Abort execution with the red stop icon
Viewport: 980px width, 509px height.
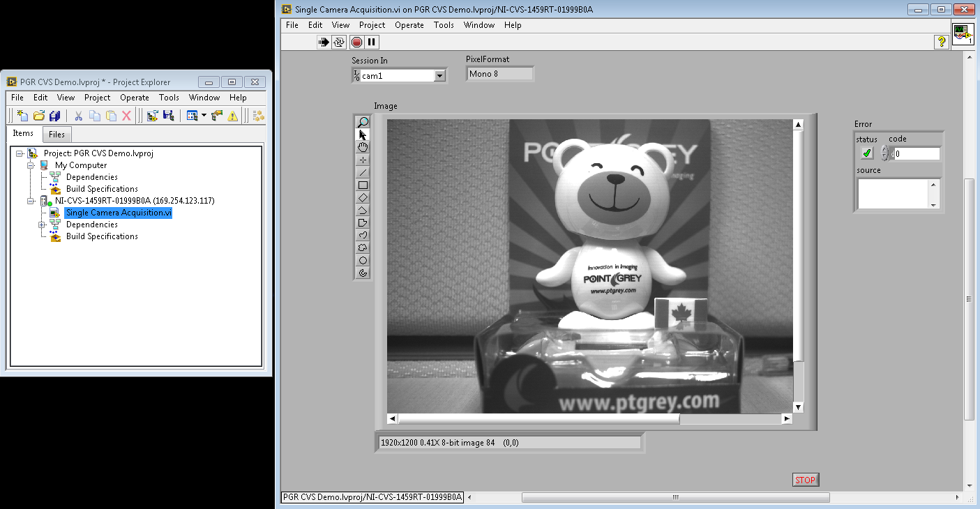[x=356, y=43]
